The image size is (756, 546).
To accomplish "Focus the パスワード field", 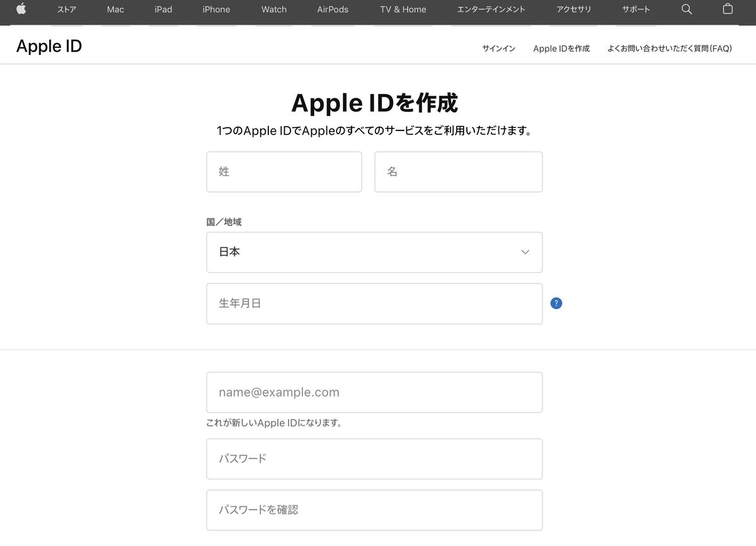I will 374,458.
